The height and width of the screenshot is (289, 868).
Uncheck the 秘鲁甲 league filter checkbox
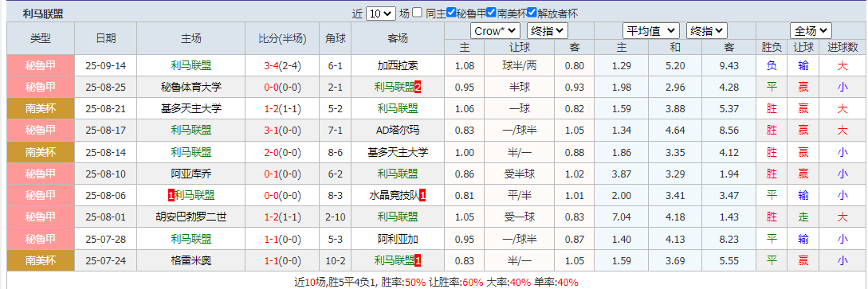coord(451,13)
